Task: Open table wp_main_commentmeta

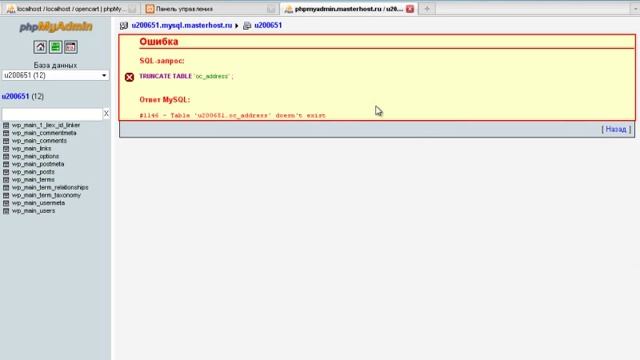Action: pyautogui.click(x=44, y=133)
